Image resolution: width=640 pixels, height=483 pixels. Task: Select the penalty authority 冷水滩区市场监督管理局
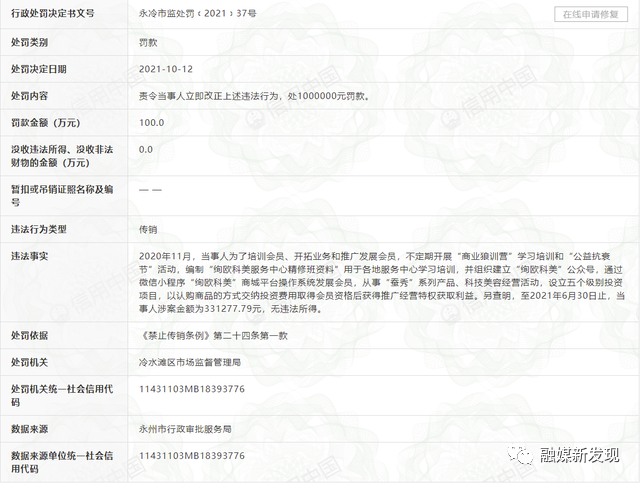[190, 362]
